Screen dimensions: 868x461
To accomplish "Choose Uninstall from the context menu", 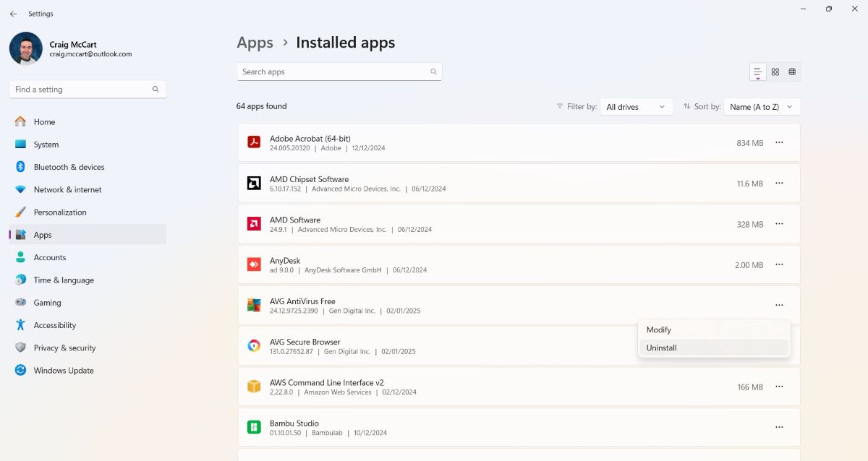I will coord(714,348).
